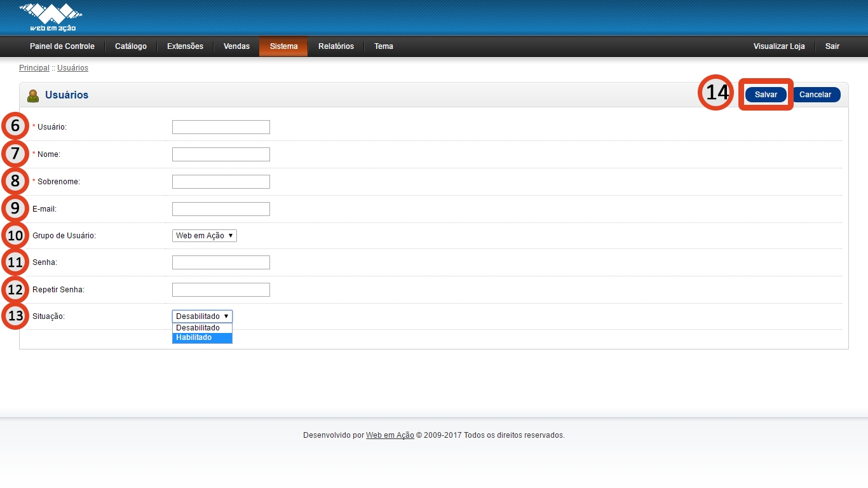Focus the Repetir Senha input field
The image size is (868, 488).
[221, 290]
